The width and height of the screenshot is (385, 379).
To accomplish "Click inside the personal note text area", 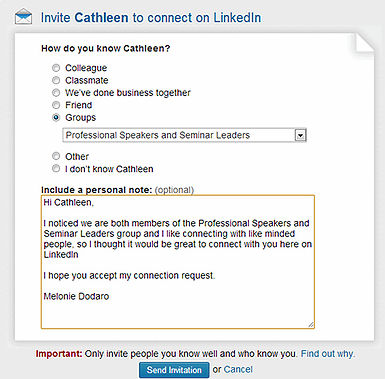I will pos(178,262).
